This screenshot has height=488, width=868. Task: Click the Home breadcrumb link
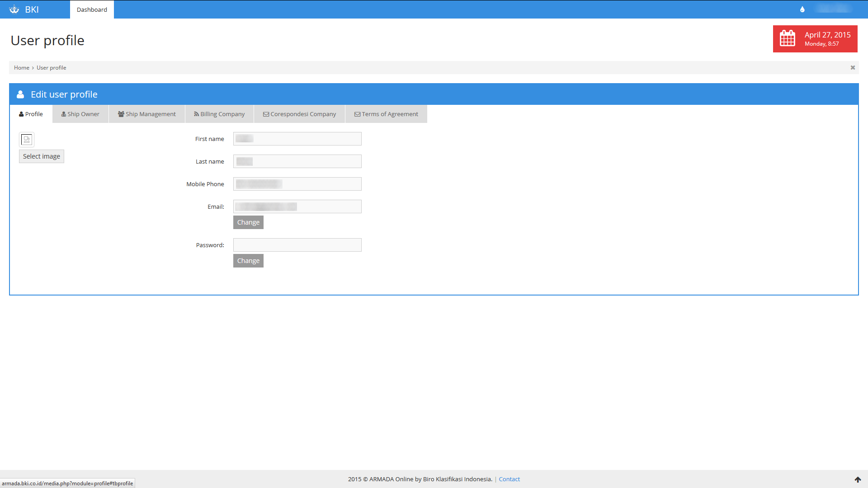click(21, 68)
